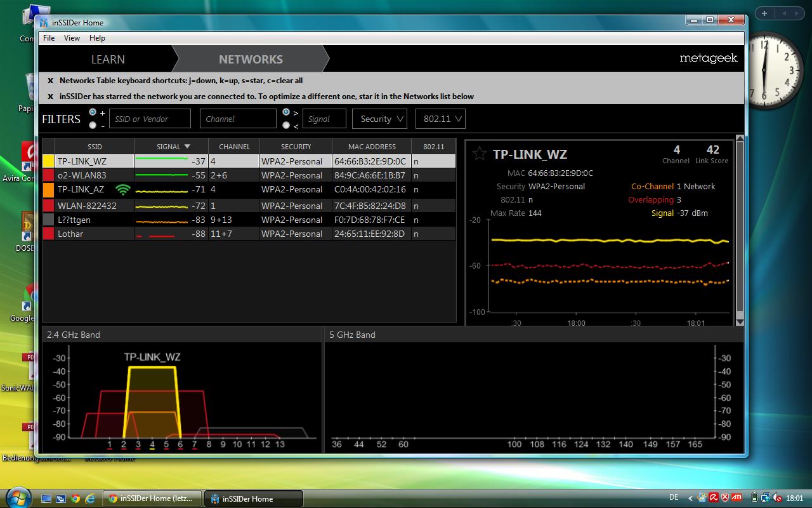Click the DE language indicator in taskbar

click(674, 497)
